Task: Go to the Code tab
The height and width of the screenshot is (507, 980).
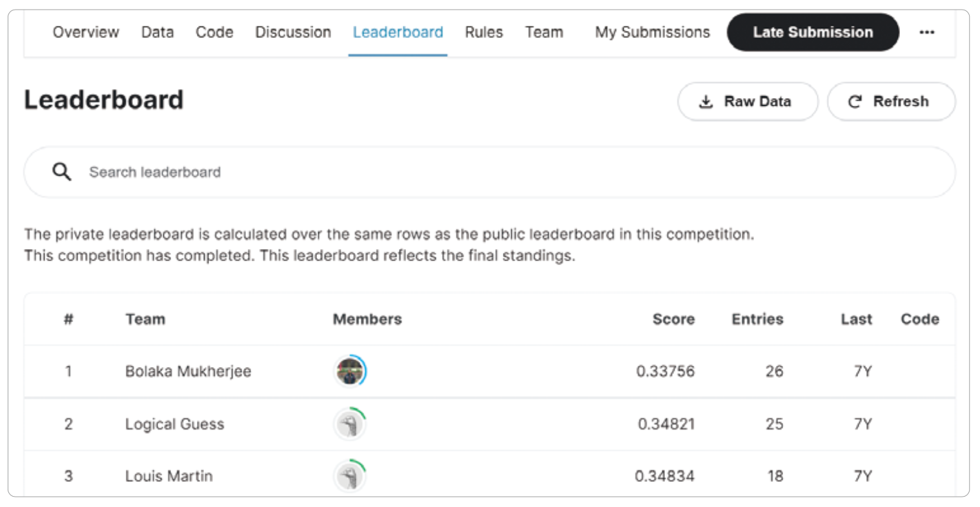Action: pos(214,32)
